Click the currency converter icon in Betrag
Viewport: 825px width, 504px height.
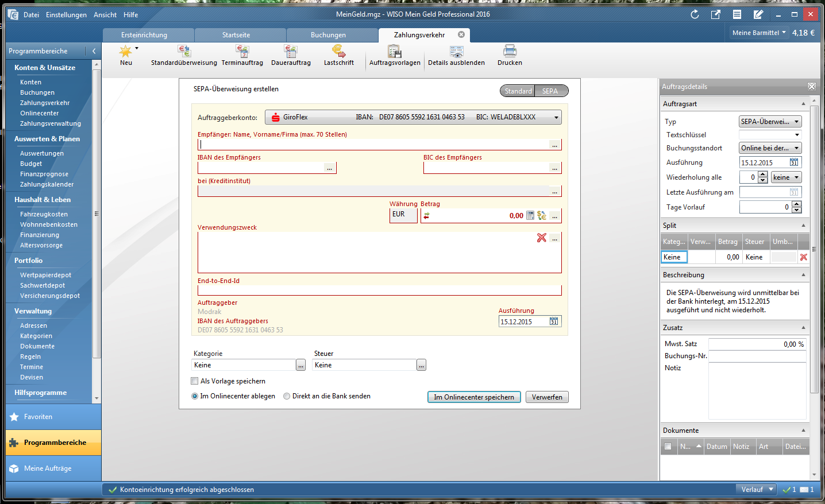click(542, 216)
